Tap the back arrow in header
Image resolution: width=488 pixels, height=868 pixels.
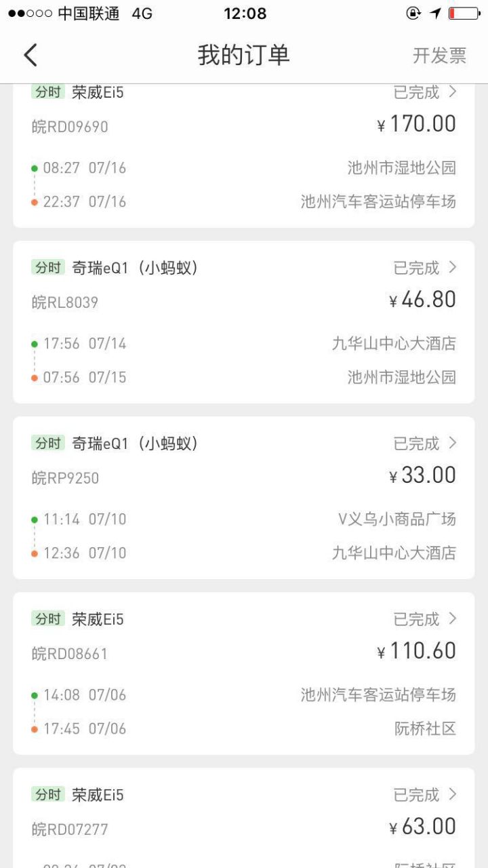pos(30,55)
